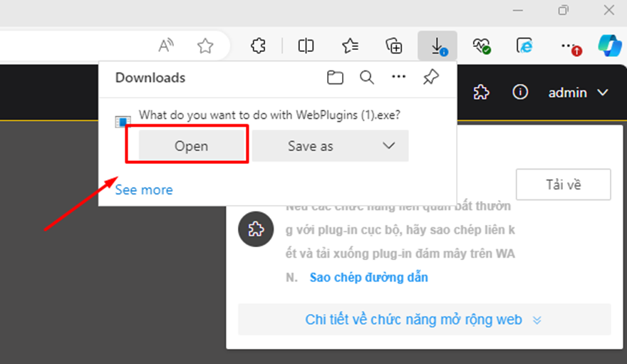Click the plug-in puzzle icon in page header

tap(481, 93)
